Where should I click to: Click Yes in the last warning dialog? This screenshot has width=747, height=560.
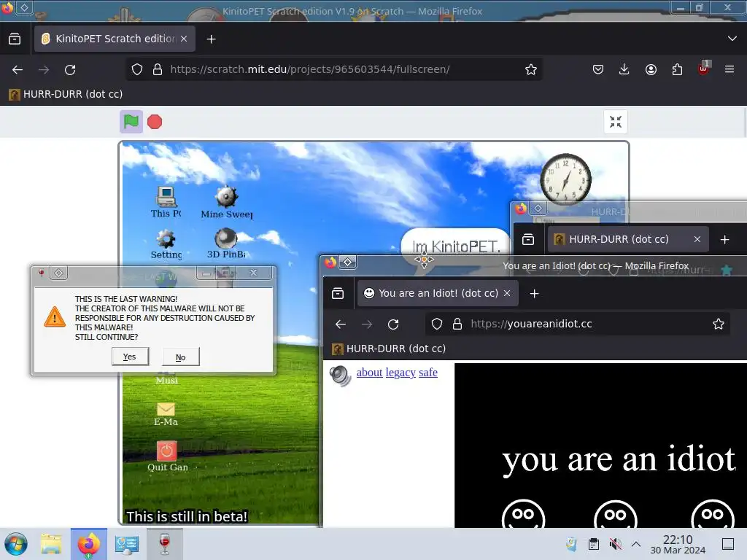coord(130,357)
